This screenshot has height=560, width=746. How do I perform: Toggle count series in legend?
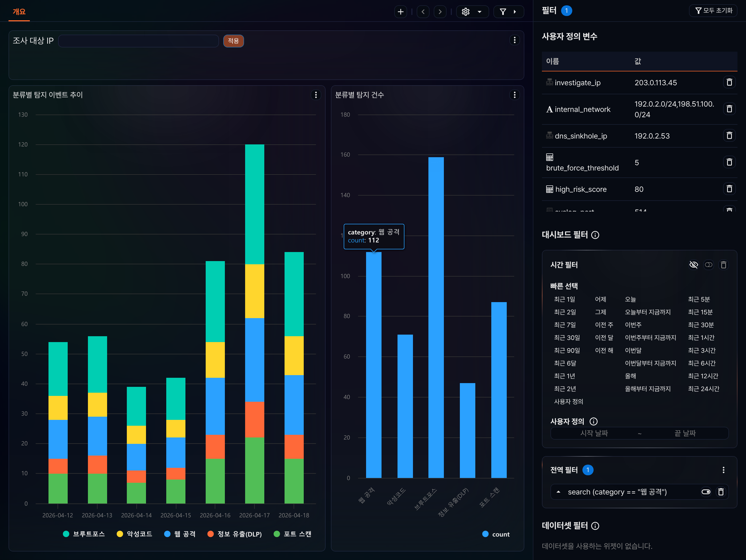point(496,534)
